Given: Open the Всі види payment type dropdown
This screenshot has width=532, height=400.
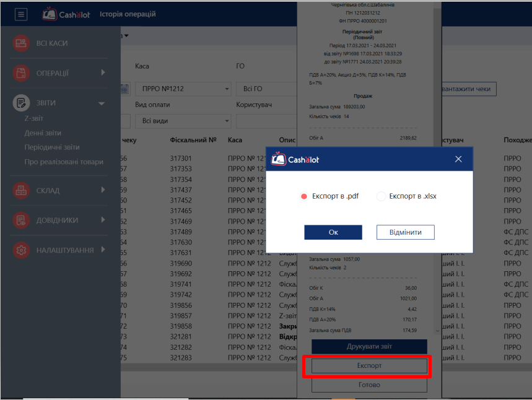Looking at the screenshot, I should point(183,121).
